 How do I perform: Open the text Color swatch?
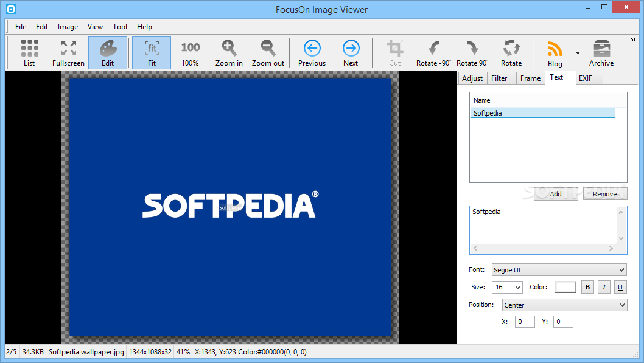565,287
